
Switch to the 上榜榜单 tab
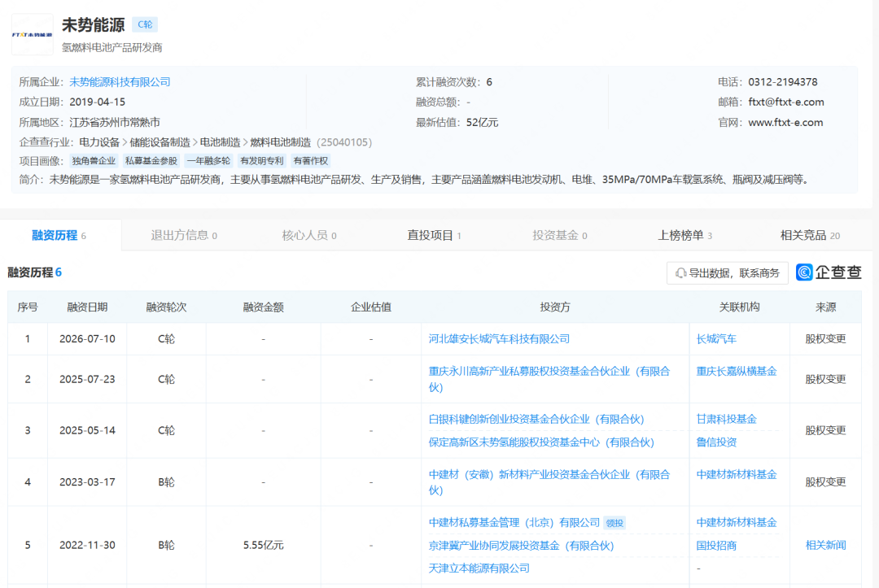point(684,235)
